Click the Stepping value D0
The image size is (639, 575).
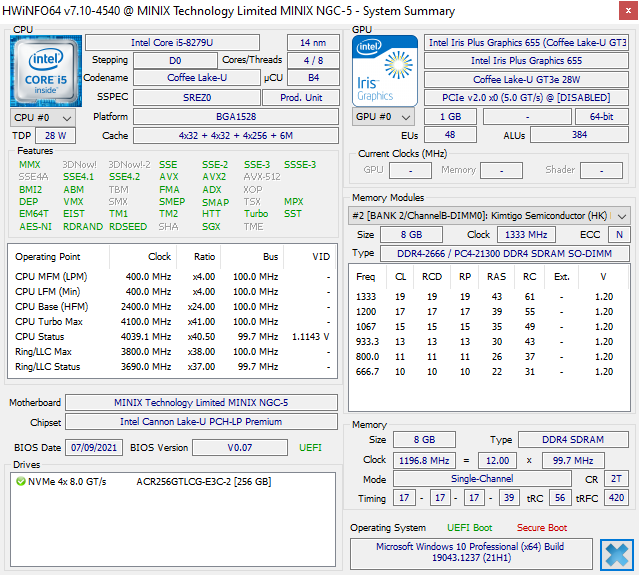175,60
